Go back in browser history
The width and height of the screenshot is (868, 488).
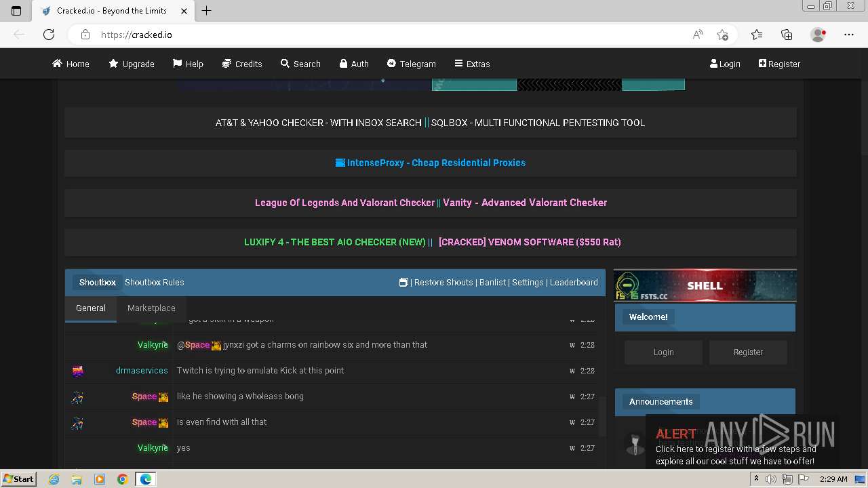coord(19,35)
